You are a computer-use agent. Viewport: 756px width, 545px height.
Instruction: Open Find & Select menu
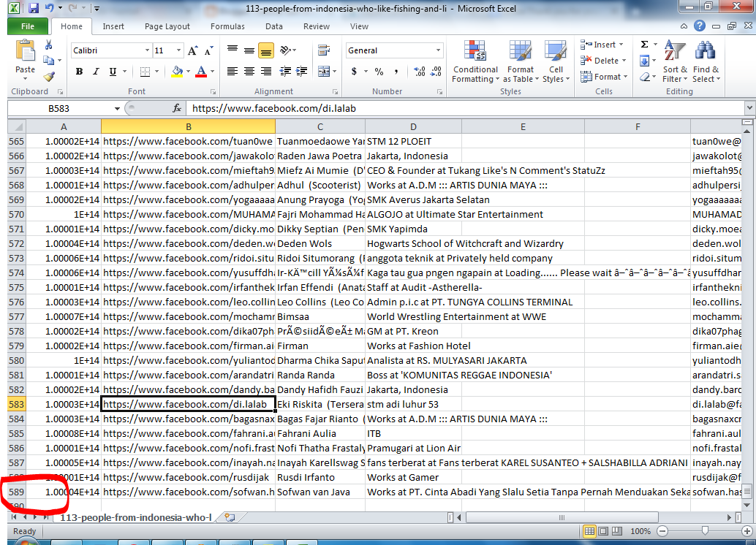point(706,61)
